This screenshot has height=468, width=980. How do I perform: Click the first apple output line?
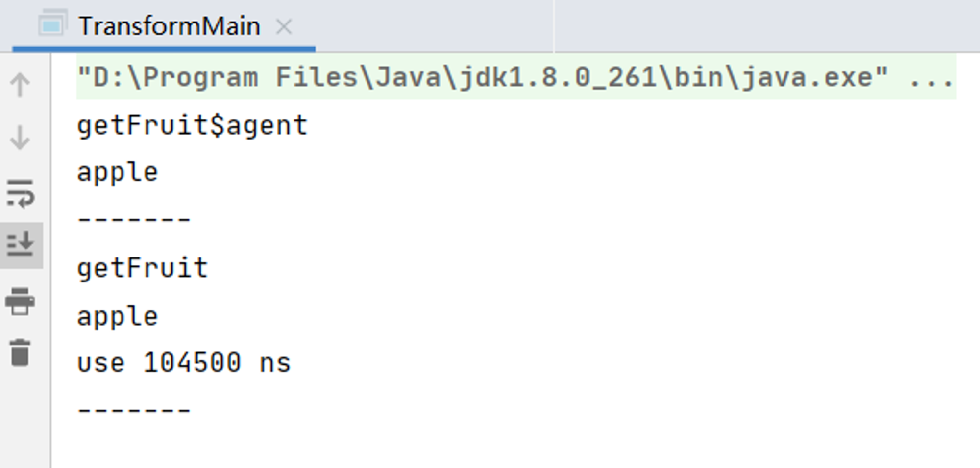pyautogui.click(x=118, y=172)
